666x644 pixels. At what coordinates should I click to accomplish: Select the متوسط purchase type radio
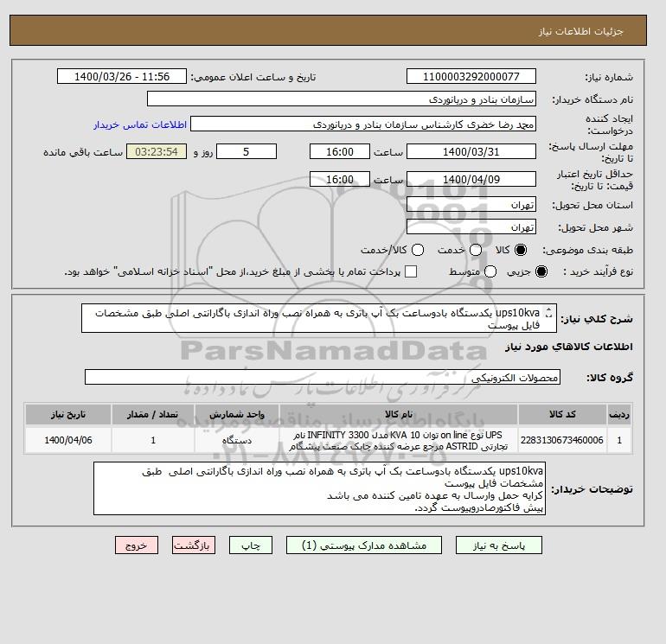pos(490,271)
